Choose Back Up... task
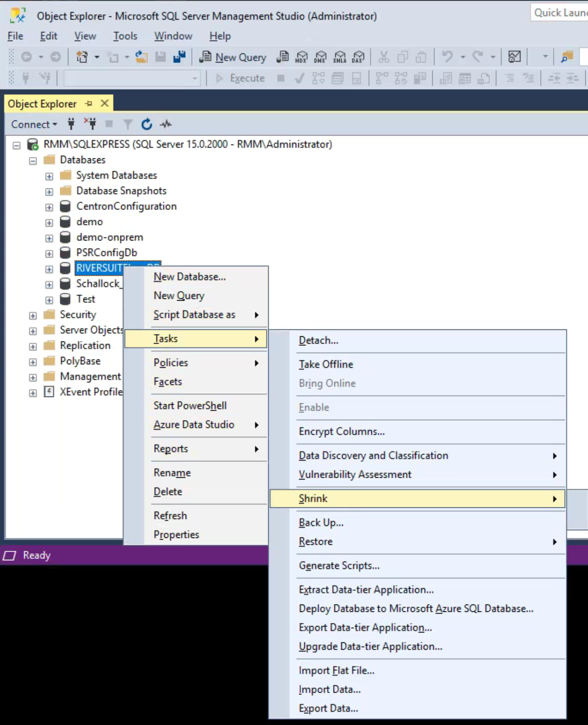 coord(417,523)
